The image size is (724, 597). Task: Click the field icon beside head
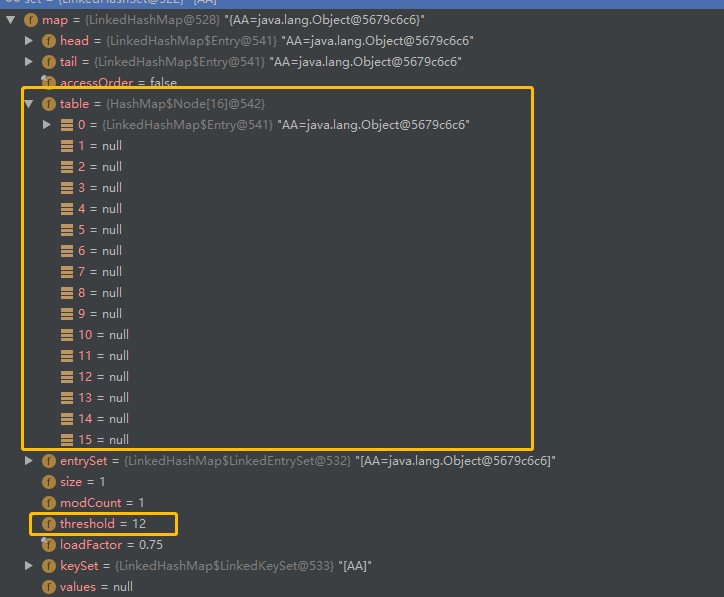click(x=49, y=41)
